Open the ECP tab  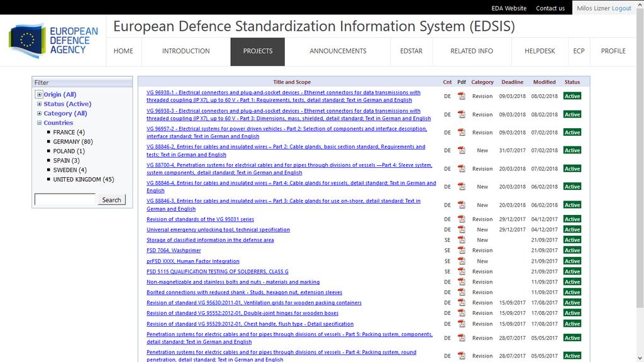point(579,52)
